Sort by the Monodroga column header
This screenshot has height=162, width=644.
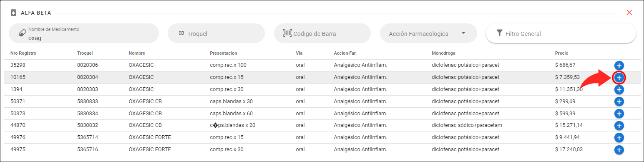pos(443,53)
